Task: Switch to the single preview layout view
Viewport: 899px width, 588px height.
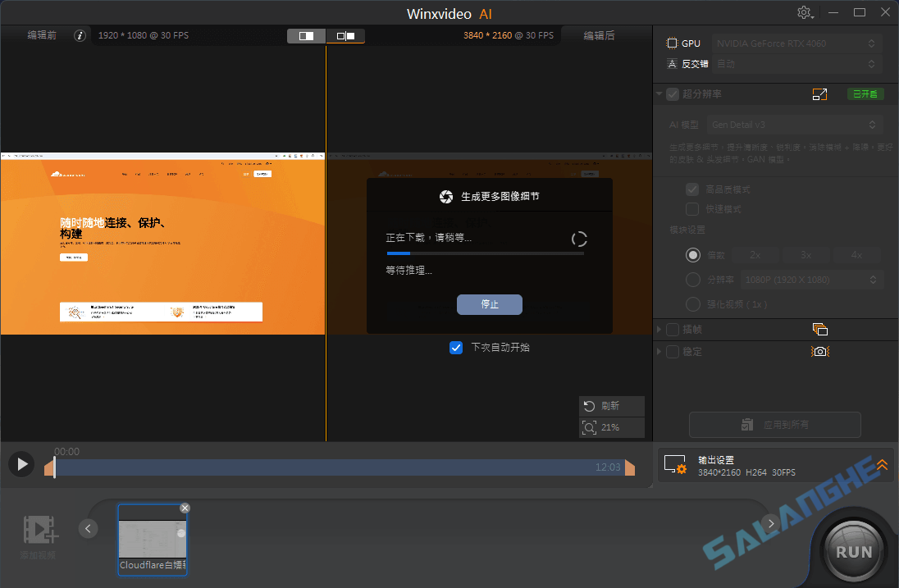Action: coord(306,35)
